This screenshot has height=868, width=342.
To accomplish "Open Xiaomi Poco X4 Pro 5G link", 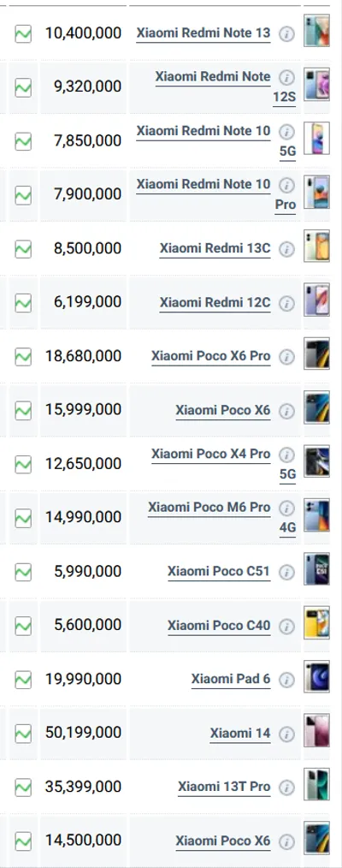I will 224,464.
